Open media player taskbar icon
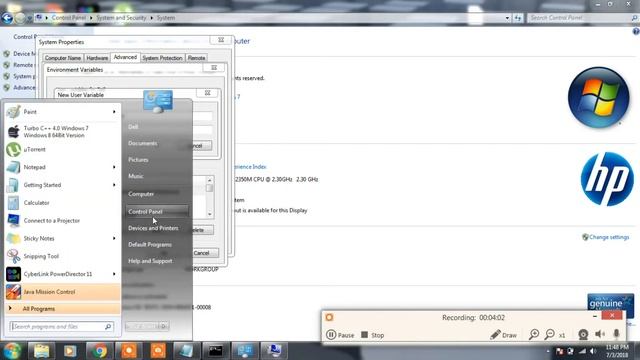Screen dimensions: 640x360 70,351
